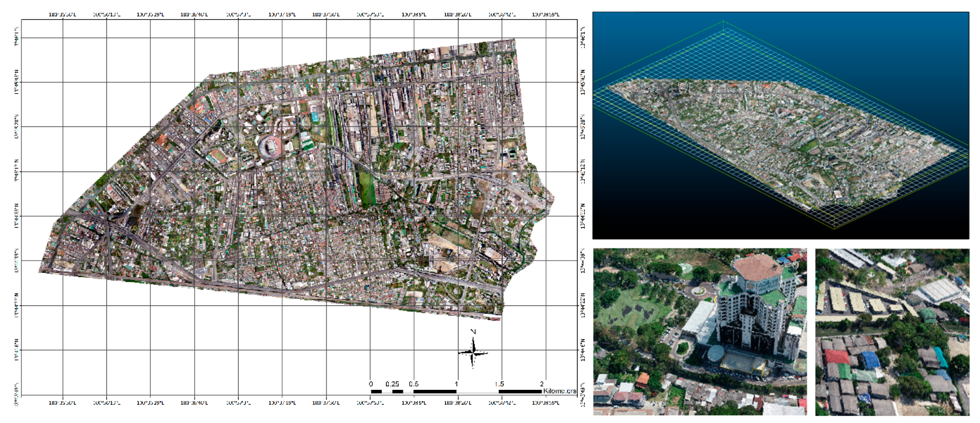
Task: Click the 2 label on the scale bar
Action: pyautogui.click(x=542, y=384)
